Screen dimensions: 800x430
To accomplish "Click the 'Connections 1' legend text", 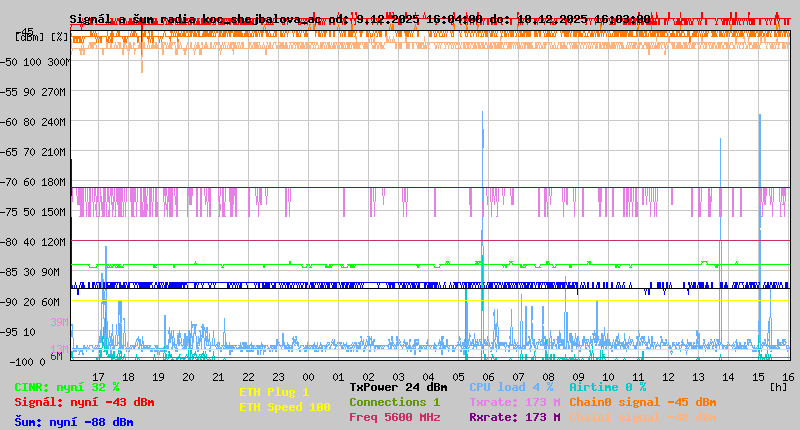I will (394, 402).
